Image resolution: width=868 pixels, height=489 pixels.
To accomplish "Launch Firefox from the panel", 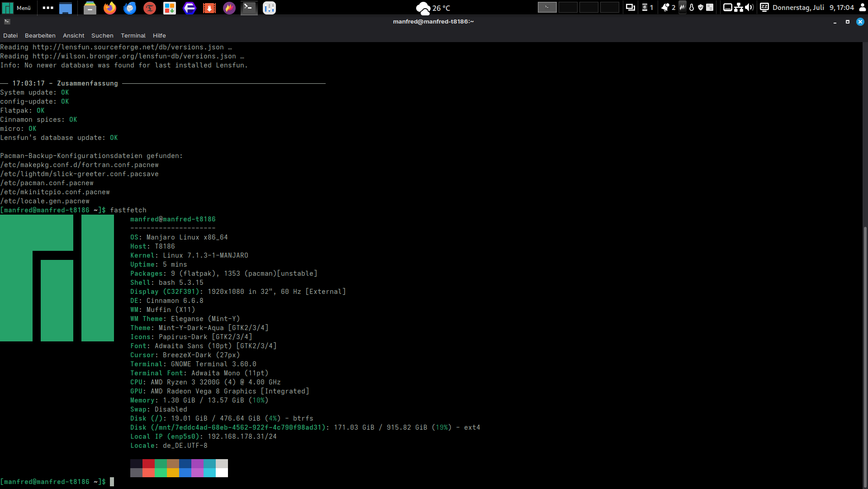I will click(110, 8).
